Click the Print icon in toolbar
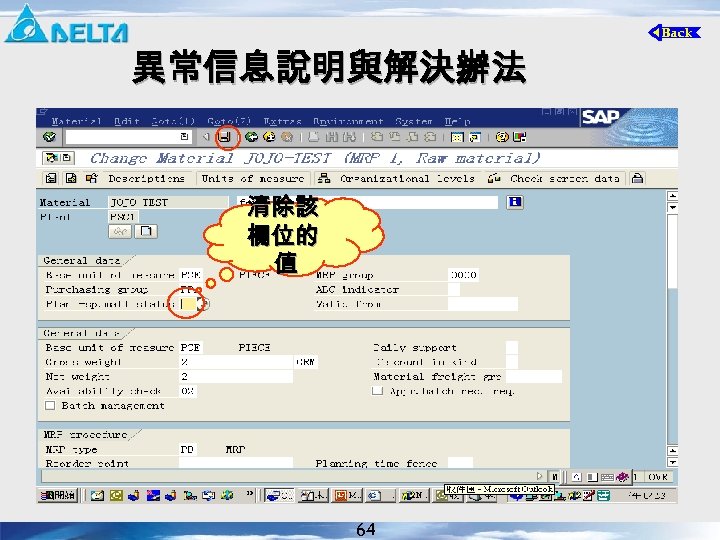The height and width of the screenshot is (540, 720). coord(314,137)
